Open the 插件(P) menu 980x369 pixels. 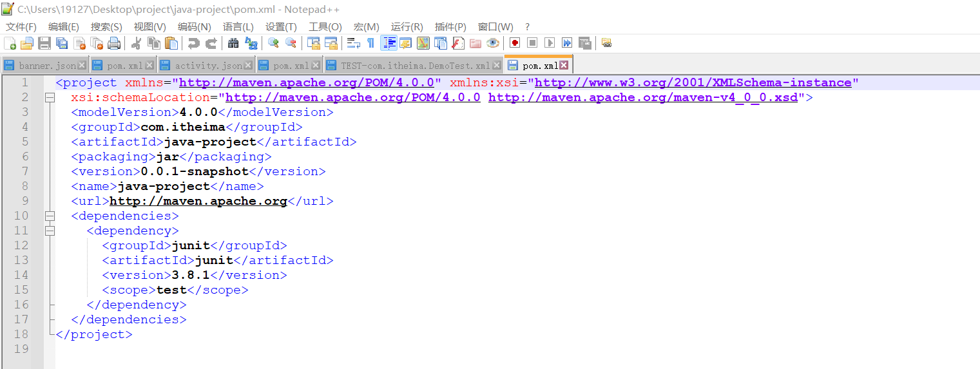coord(450,26)
